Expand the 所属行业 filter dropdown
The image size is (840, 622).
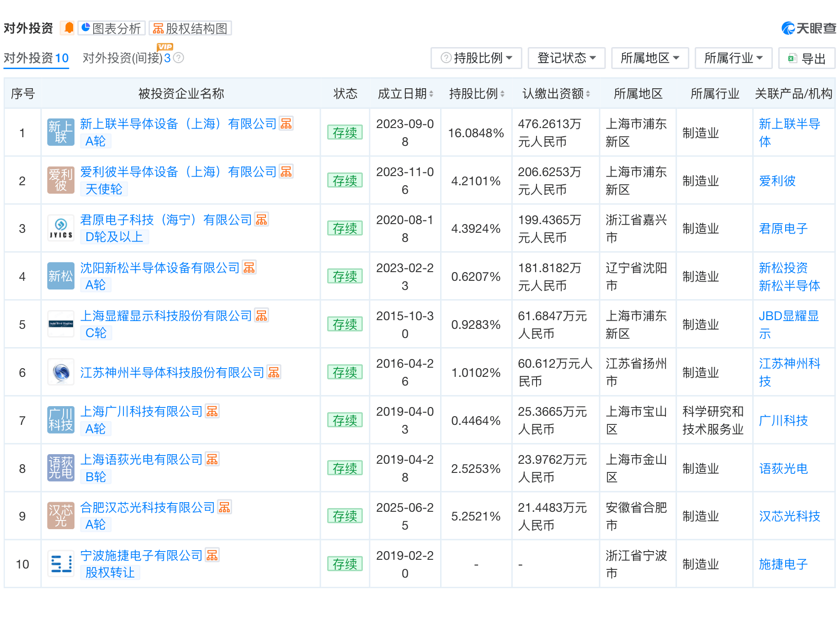click(733, 58)
